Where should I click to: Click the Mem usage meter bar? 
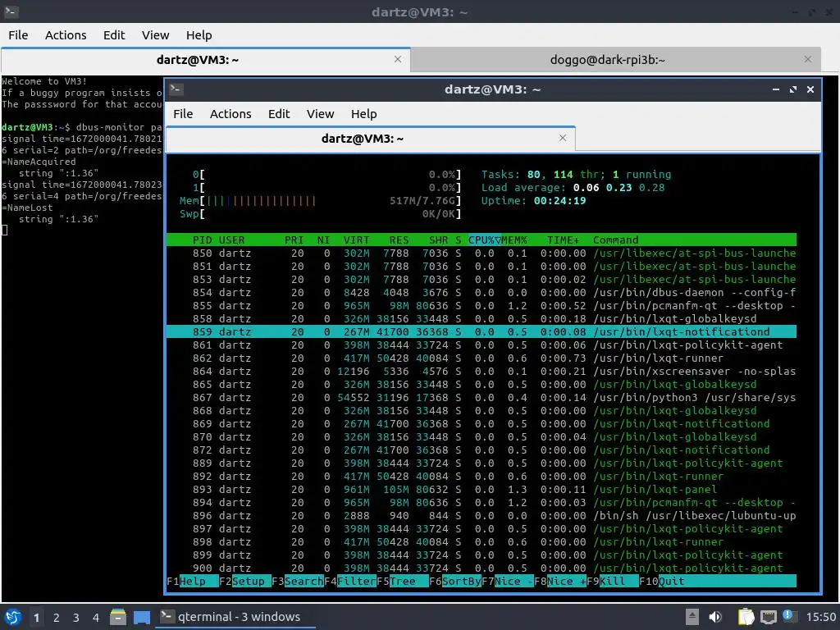pos(321,201)
